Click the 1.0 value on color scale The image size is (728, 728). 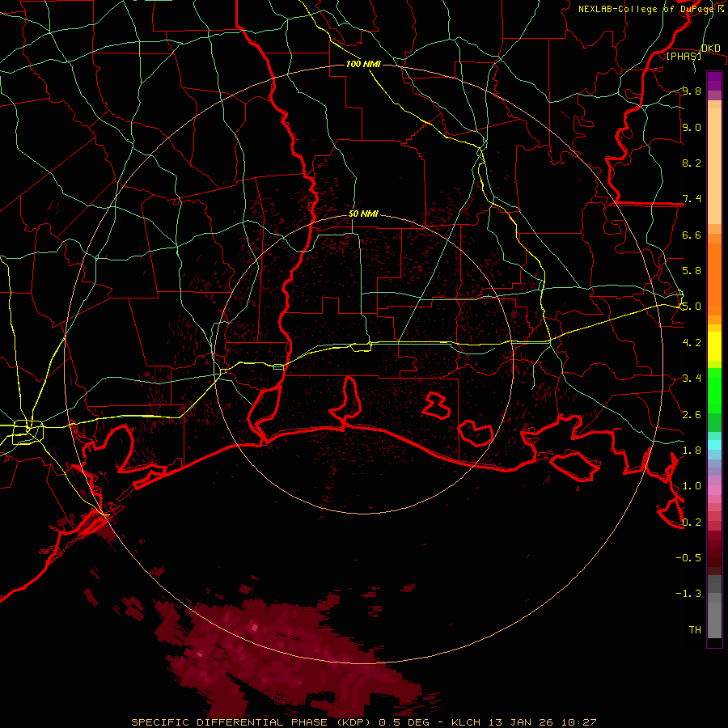[x=692, y=486]
